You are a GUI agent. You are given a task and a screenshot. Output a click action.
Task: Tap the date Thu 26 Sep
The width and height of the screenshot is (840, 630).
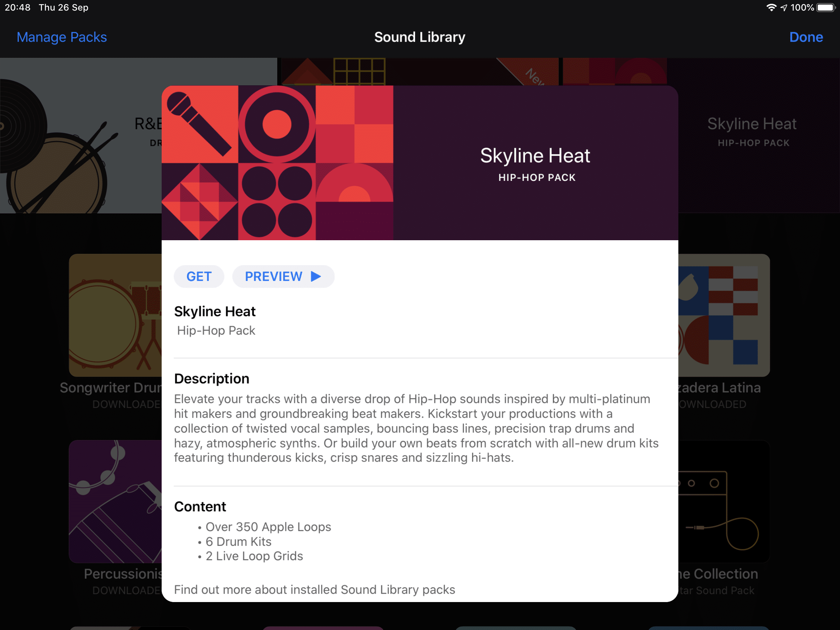63,8
